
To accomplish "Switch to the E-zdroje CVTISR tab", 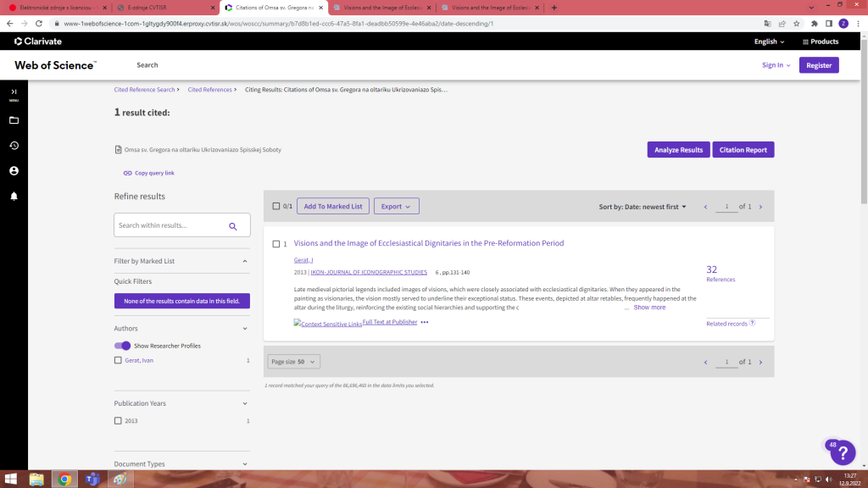I will coord(165,8).
